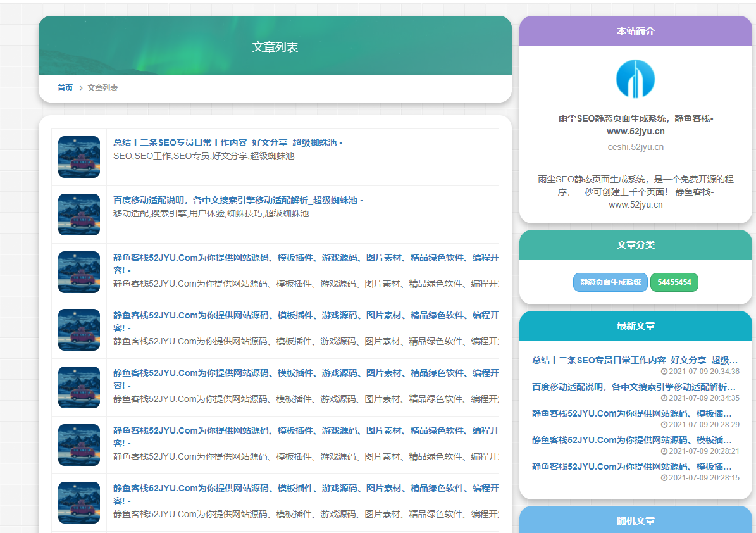The width and height of the screenshot is (756, 533).
Task: Click the 文章分类 panel header
Action: click(635, 245)
